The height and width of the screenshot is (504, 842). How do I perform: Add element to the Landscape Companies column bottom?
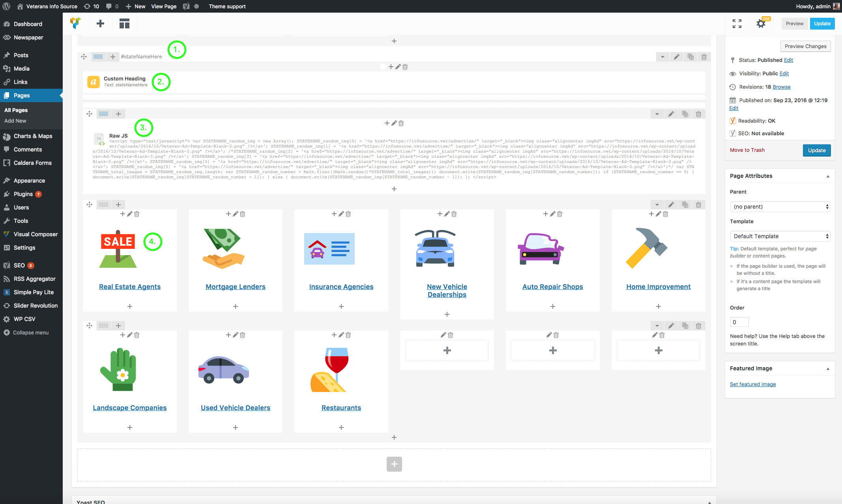[130, 427]
